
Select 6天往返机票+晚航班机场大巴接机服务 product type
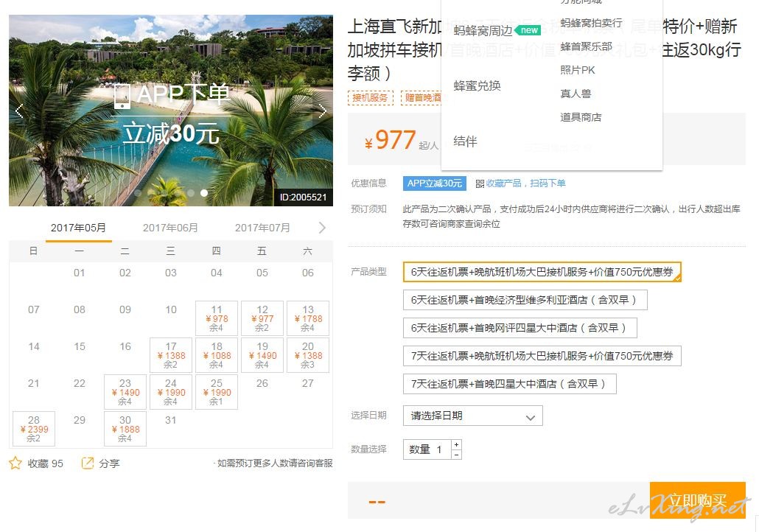542,272
